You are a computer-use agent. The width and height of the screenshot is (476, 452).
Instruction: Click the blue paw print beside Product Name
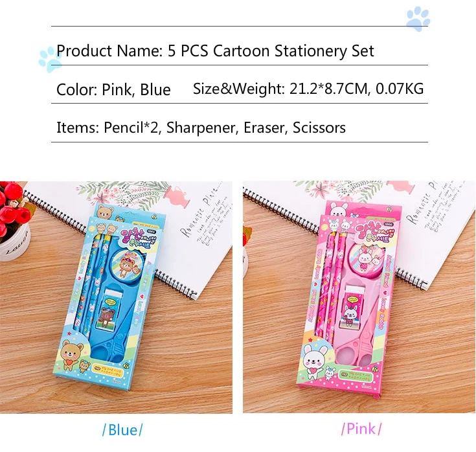(49, 59)
